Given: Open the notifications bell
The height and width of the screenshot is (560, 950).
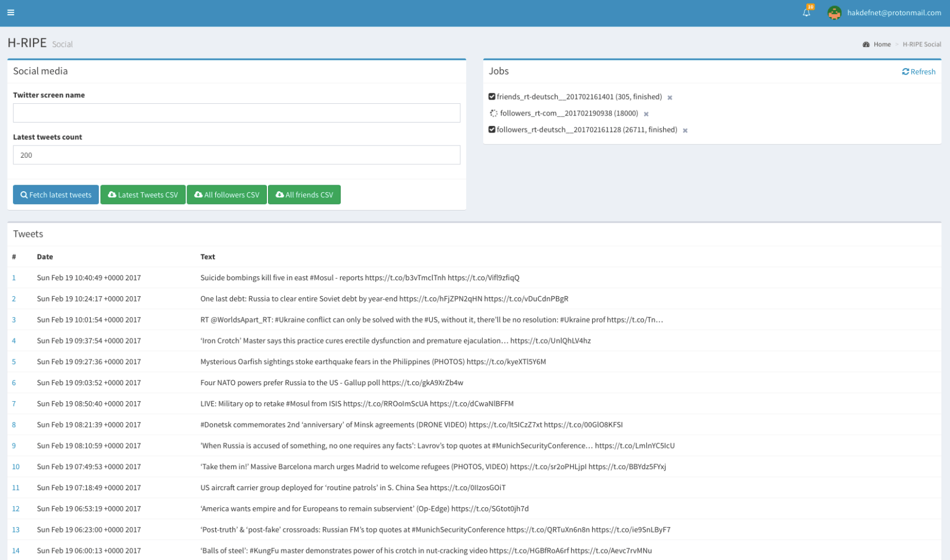Looking at the screenshot, I should click(806, 12).
